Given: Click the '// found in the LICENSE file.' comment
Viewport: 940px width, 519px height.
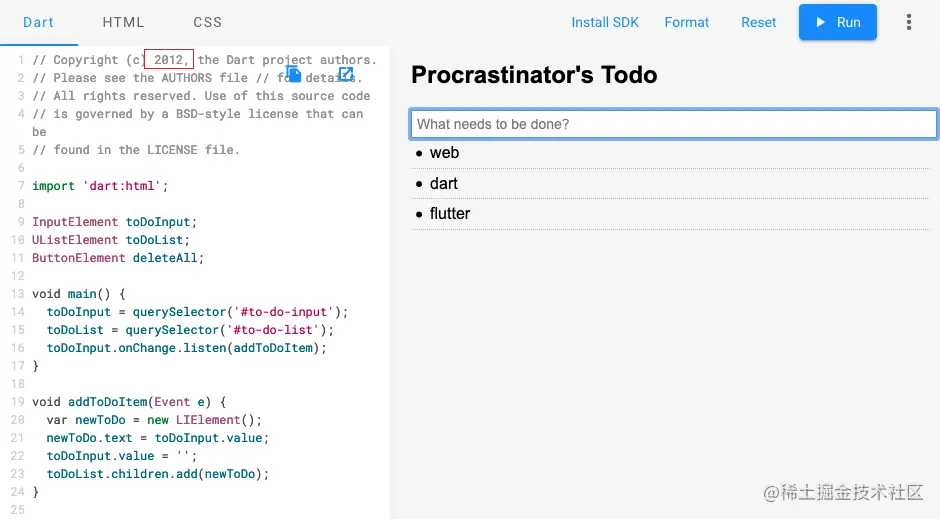Looking at the screenshot, I should click(x=136, y=150).
